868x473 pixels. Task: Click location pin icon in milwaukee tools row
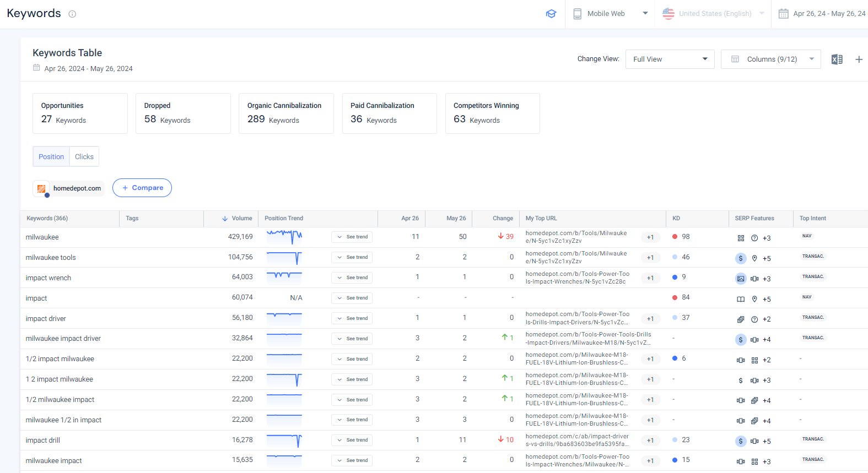[754, 258]
